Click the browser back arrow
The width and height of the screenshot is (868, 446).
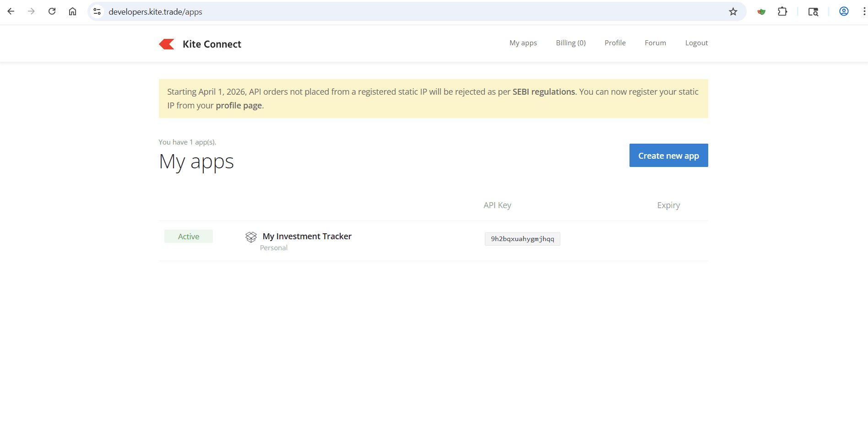[x=11, y=11]
